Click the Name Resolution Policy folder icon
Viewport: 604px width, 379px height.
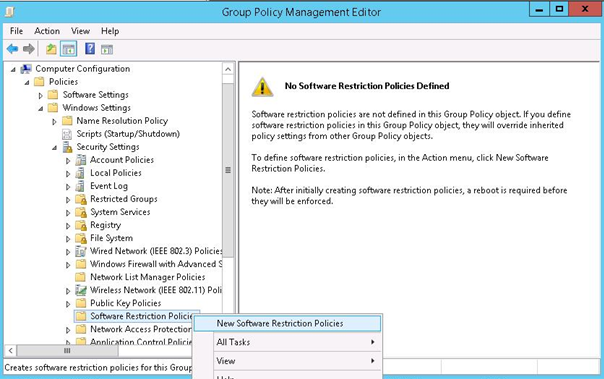tap(67, 121)
